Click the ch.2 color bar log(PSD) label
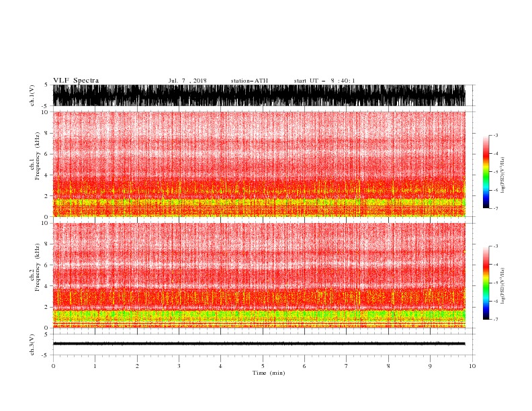 click(x=502, y=286)
